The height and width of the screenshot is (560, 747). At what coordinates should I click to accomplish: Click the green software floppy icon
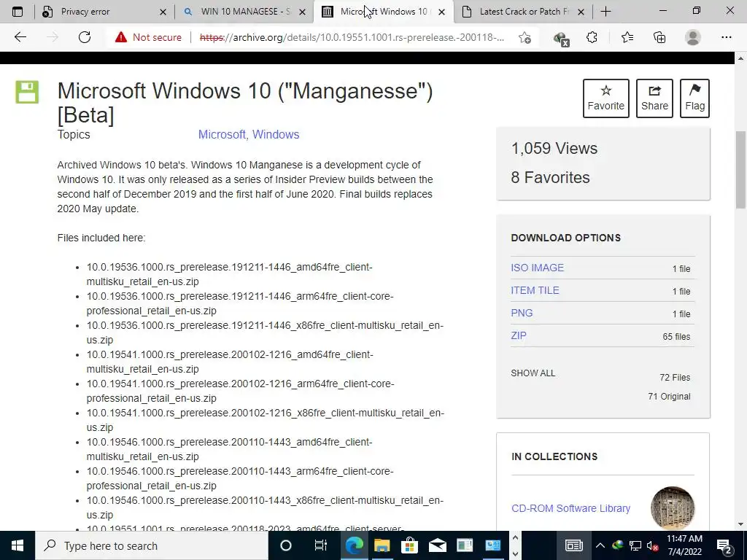coord(27,92)
